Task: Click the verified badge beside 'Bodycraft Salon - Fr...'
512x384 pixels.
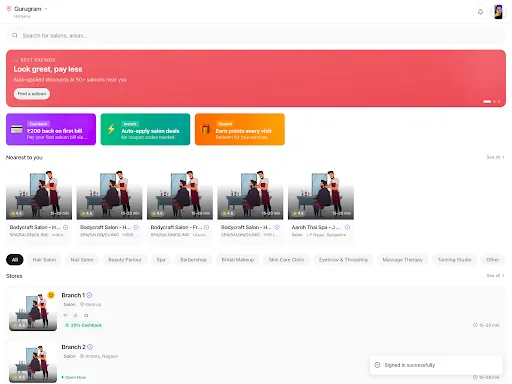Action: (207, 227)
